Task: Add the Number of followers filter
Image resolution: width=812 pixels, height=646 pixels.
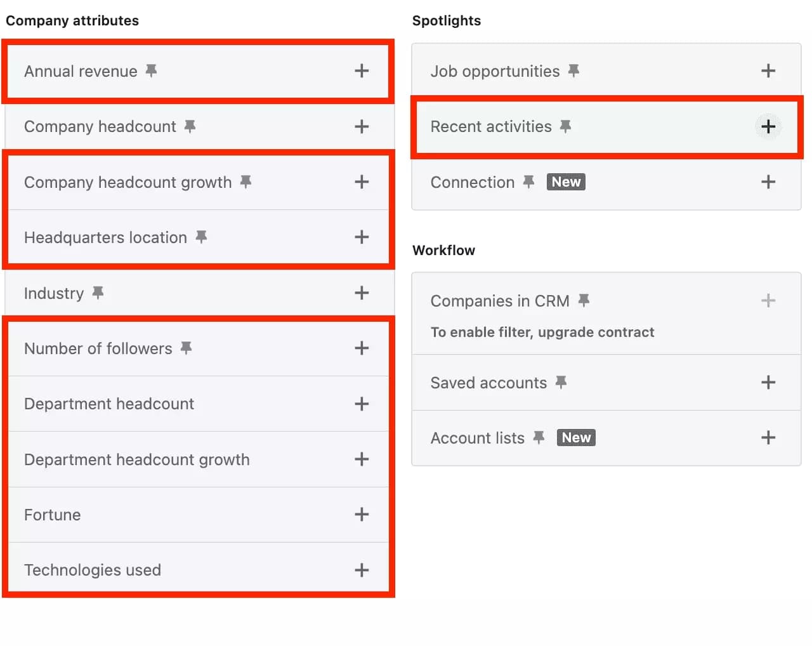Action: [x=362, y=348]
